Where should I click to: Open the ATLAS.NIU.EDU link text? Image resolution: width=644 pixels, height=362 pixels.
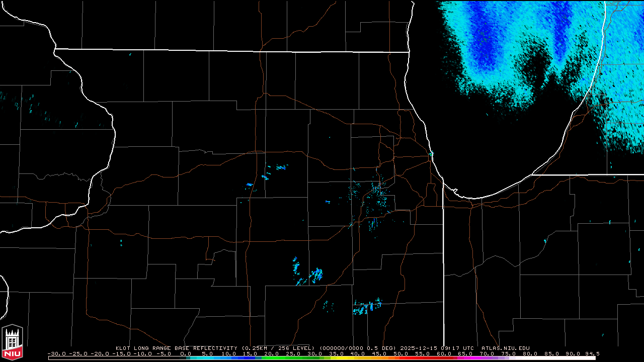(x=505, y=348)
